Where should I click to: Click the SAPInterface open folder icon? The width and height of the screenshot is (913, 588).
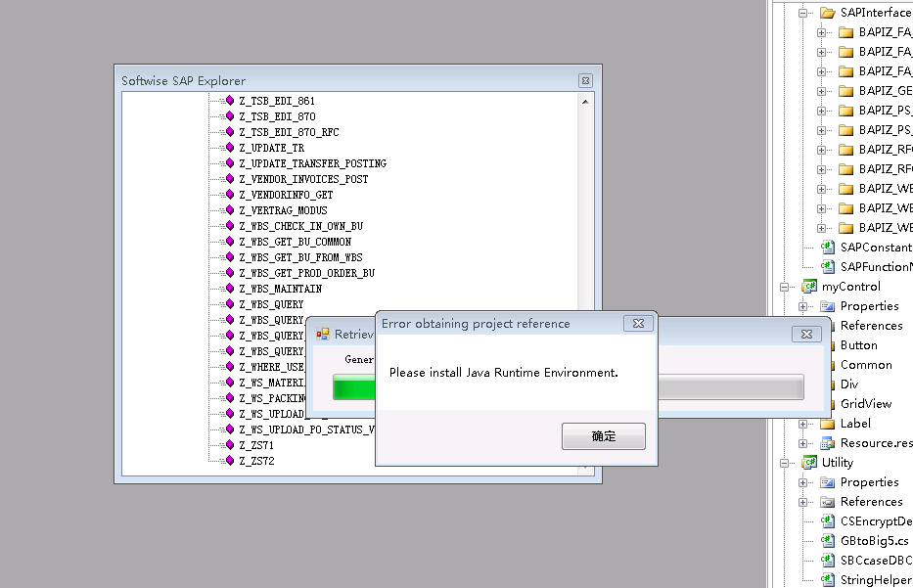(828, 13)
